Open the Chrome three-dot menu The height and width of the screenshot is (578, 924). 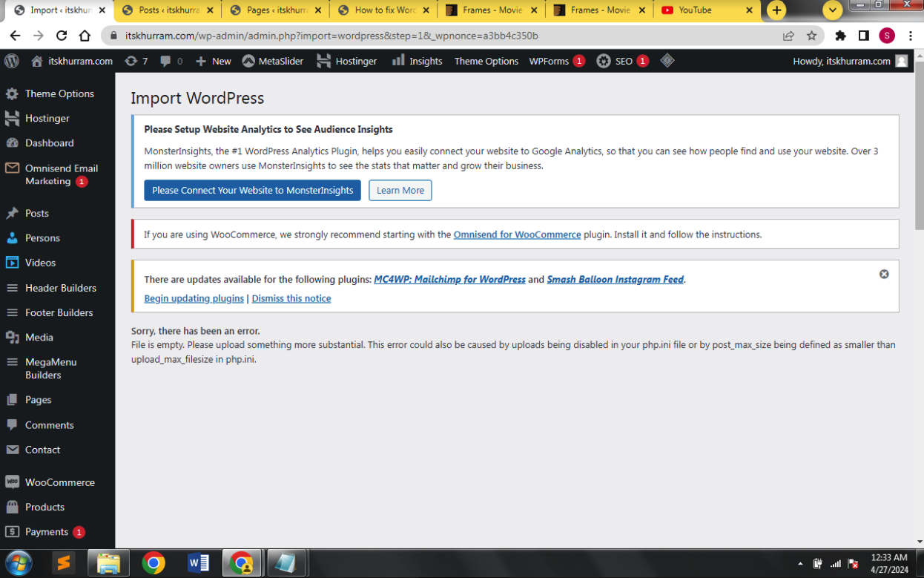(x=910, y=36)
